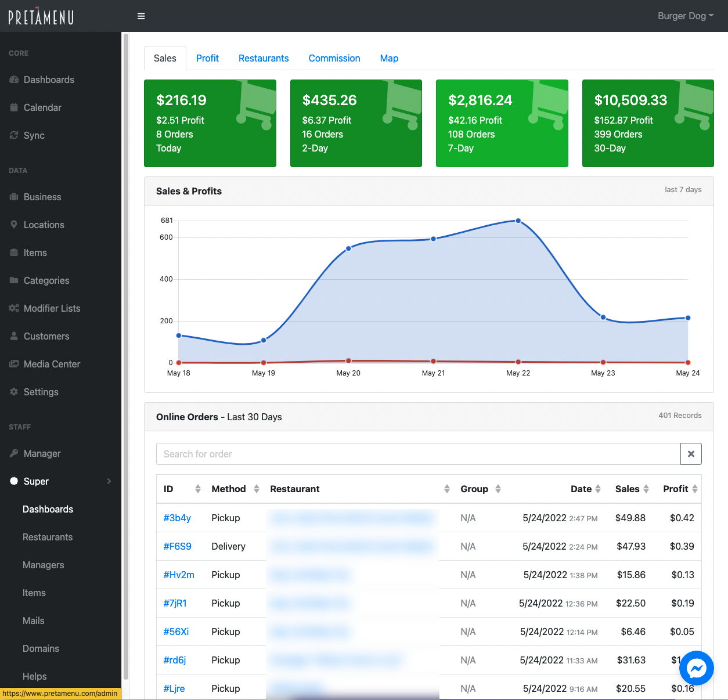Screen dimensions: 728x700
Task: Click the cart icon on Today card
Action: click(255, 105)
